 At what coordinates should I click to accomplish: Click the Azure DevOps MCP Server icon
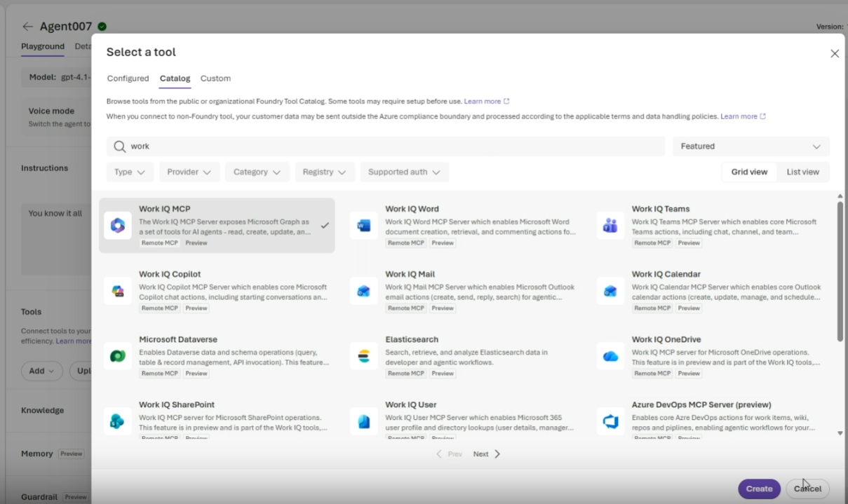pos(610,421)
